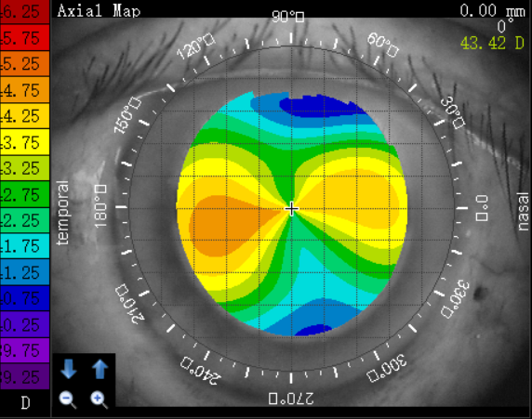The width and height of the screenshot is (532, 419).
Task: Click the D unit label under the scale
Action: click(x=25, y=403)
